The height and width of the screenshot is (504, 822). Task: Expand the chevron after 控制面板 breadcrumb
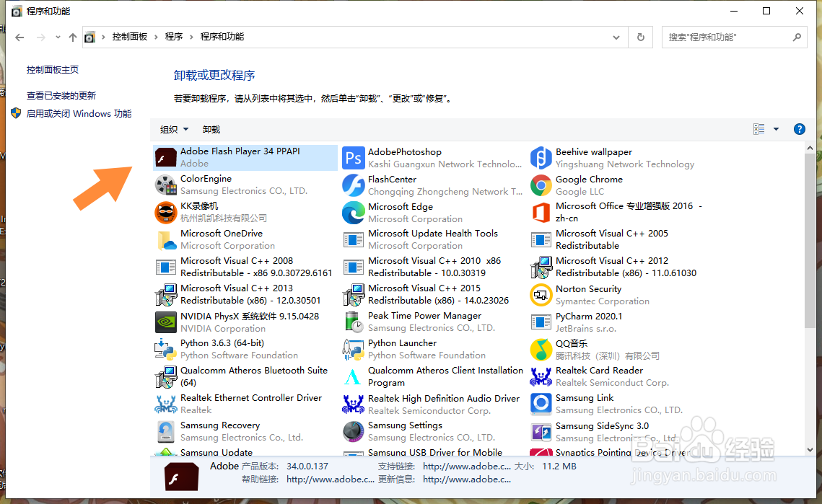pos(156,37)
